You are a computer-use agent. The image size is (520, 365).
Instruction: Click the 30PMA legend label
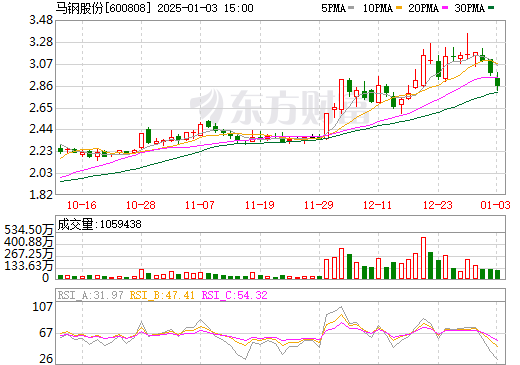pos(469,8)
